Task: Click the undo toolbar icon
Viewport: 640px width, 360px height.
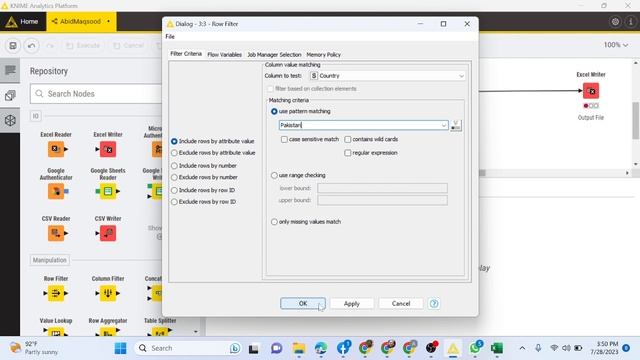Action: 31,45
